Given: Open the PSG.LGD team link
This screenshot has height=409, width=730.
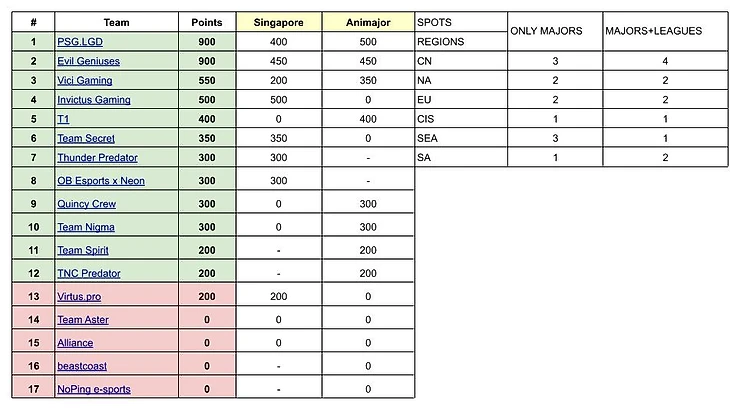Looking at the screenshot, I should point(77,41).
